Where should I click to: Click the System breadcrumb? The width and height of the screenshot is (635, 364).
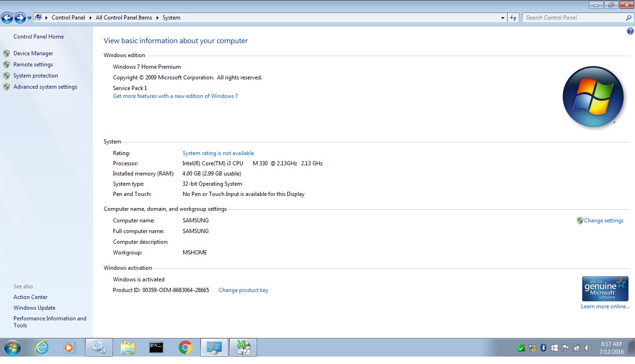(171, 18)
